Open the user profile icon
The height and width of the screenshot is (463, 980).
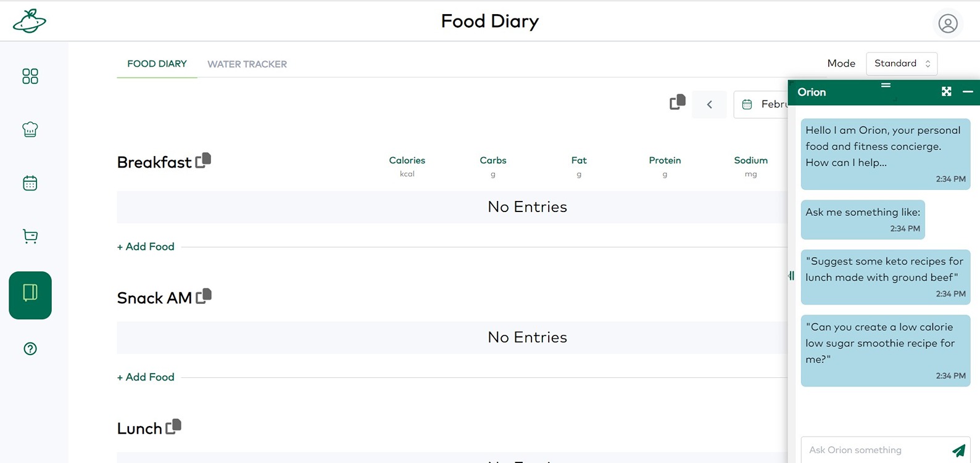[948, 23]
